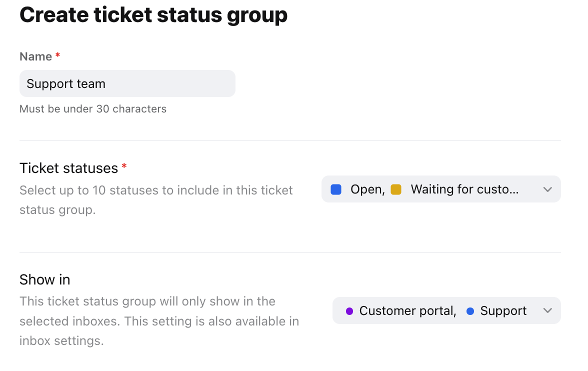Click the 'Select up to 10 statuses' description
Image resolution: width=588 pixels, height=371 pixels.
[x=156, y=200]
